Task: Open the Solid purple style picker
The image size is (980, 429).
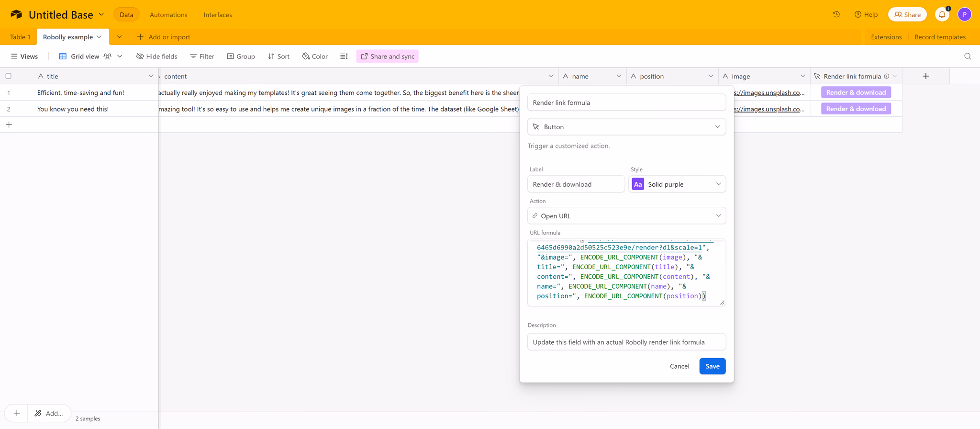Action: 677,184
